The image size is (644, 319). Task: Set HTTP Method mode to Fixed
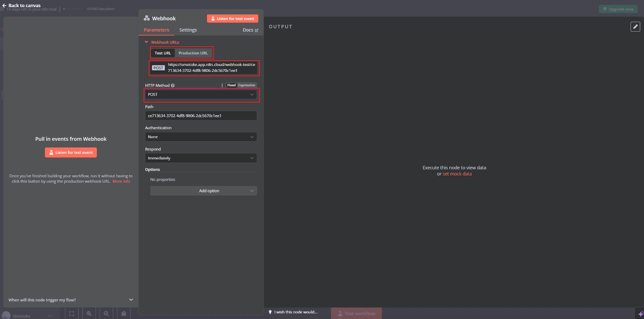coord(231,85)
